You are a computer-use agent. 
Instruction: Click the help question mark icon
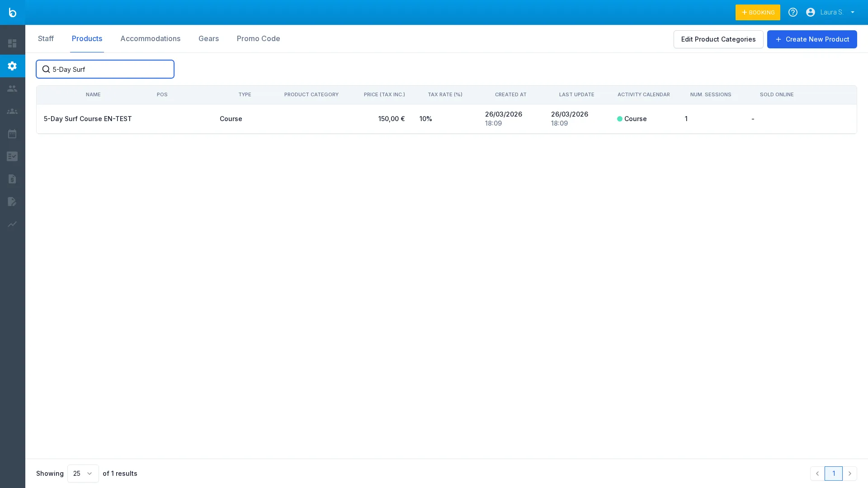tap(793, 12)
